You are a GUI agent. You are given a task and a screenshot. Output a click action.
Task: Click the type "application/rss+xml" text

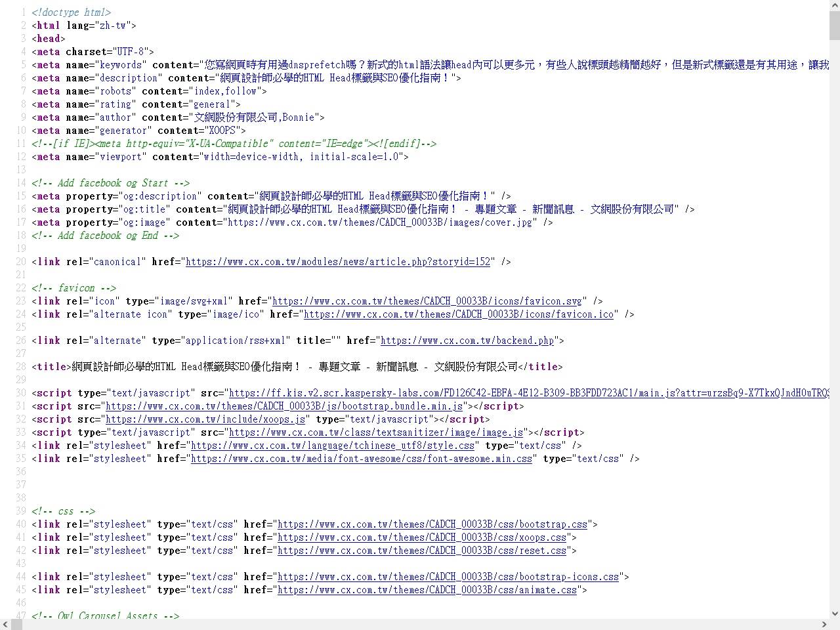(x=236, y=341)
